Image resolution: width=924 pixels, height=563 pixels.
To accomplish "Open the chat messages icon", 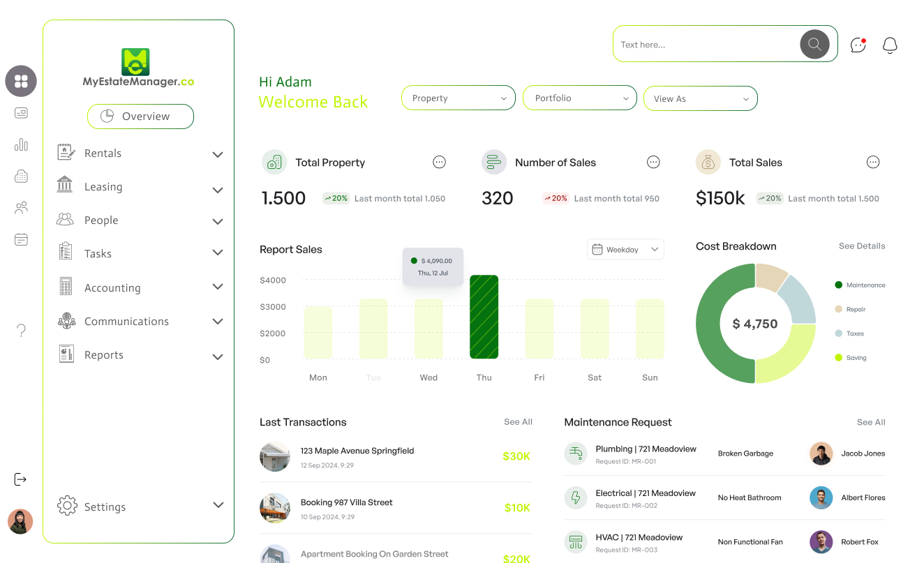I will click(858, 45).
